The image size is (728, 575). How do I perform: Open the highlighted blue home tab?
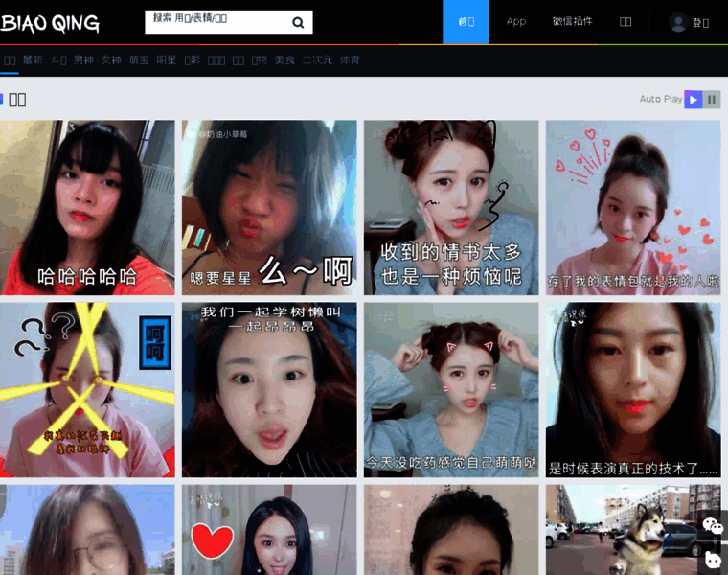466,22
